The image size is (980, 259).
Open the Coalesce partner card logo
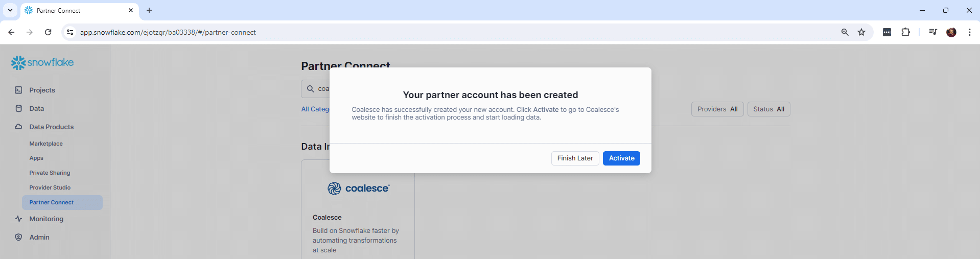click(358, 189)
